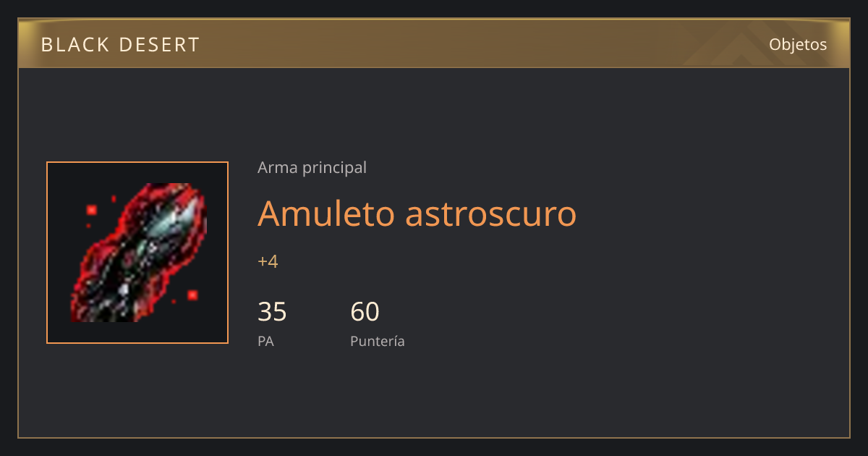Select the red spark below the amulet's right side
Screen dimensions: 868x456
click(x=192, y=295)
